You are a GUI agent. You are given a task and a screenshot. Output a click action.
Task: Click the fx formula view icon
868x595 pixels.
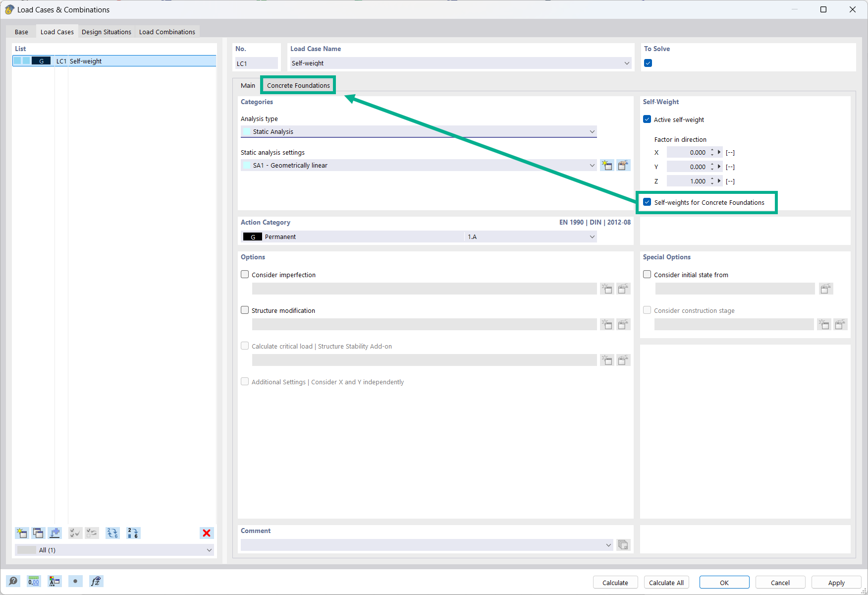pyautogui.click(x=96, y=581)
